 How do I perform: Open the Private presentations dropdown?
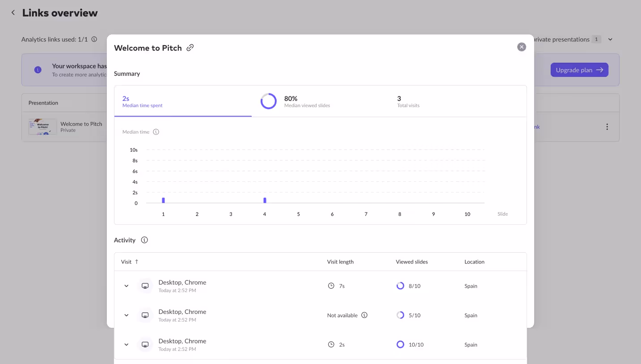tap(610, 39)
